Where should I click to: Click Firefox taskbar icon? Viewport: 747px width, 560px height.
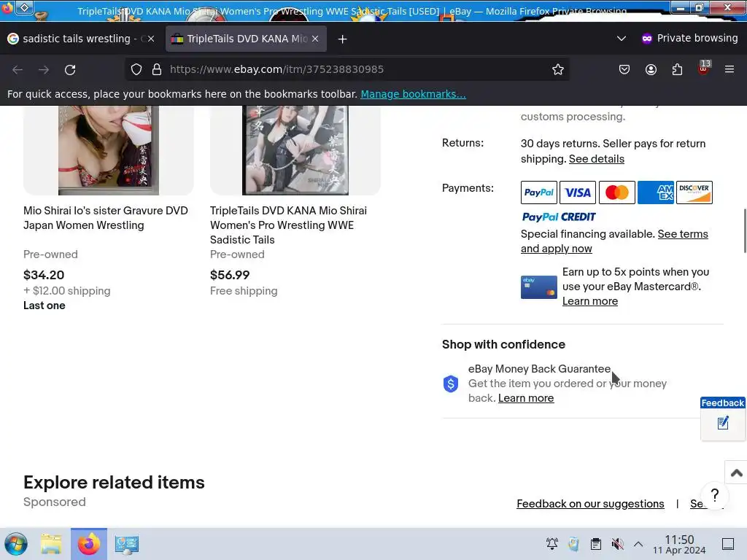click(x=89, y=544)
